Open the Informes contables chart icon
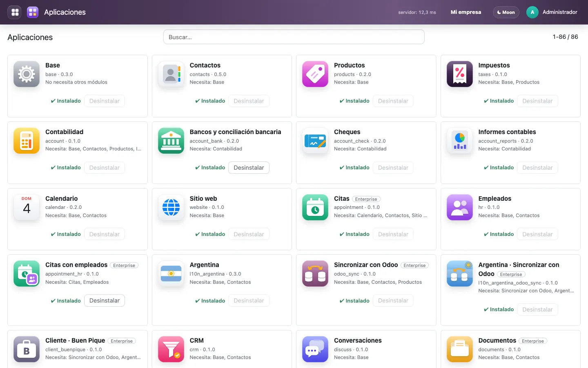The image size is (588, 368). pyautogui.click(x=460, y=141)
